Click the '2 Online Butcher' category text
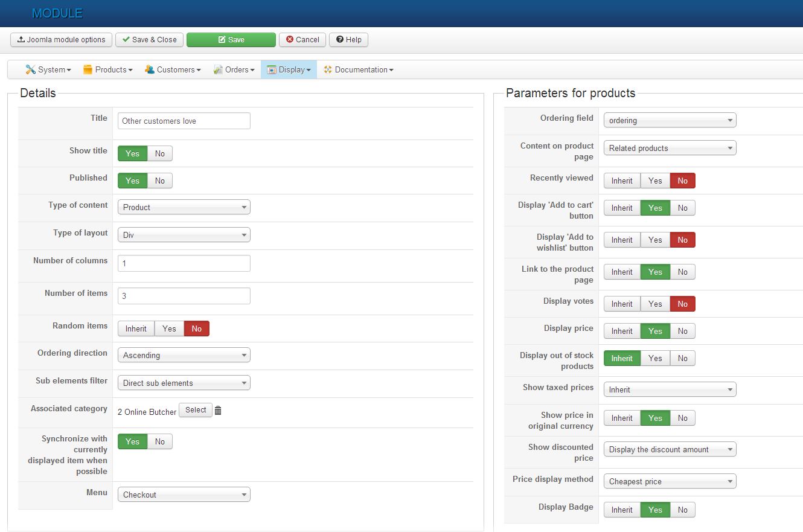 point(147,412)
